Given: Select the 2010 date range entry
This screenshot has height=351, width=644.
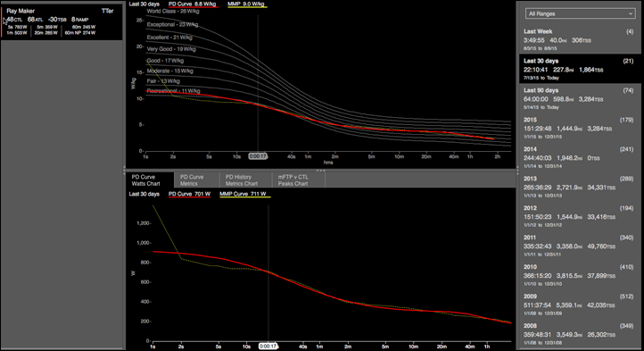Looking at the screenshot, I should point(579,275).
